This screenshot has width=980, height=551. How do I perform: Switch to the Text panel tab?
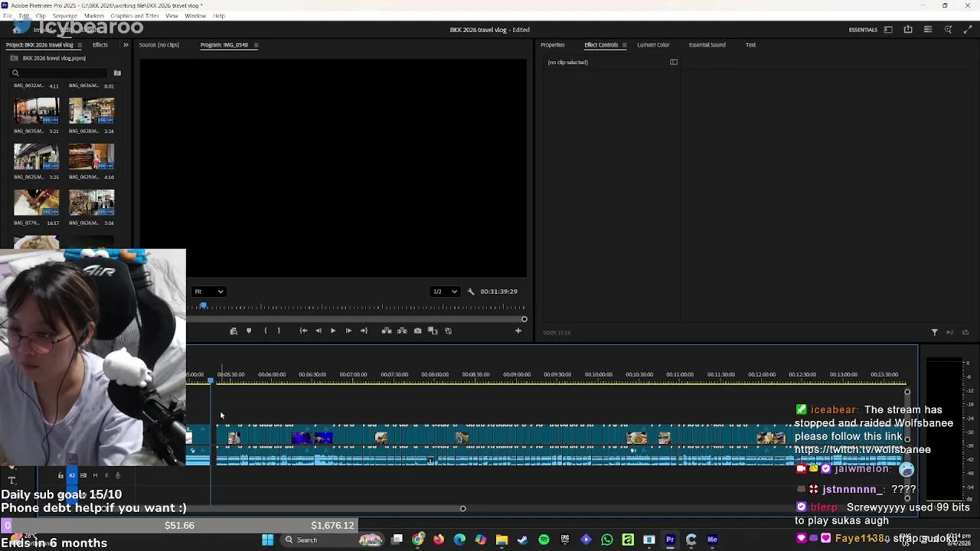(x=750, y=45)
